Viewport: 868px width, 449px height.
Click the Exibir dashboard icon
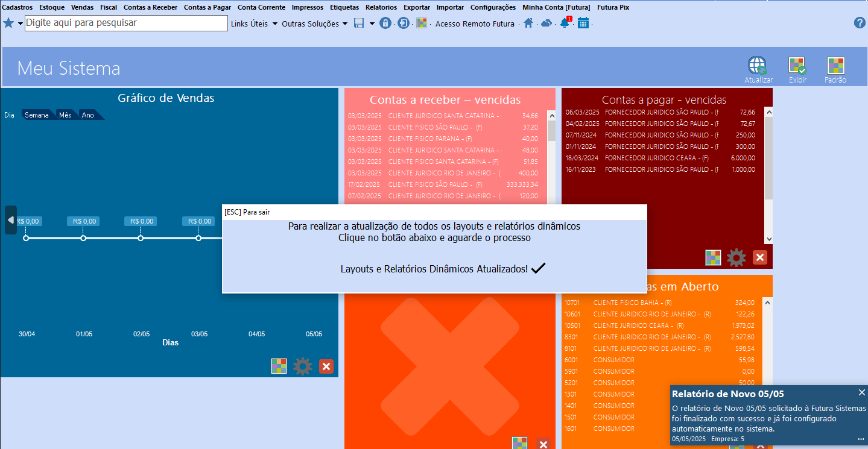[797, 70]
